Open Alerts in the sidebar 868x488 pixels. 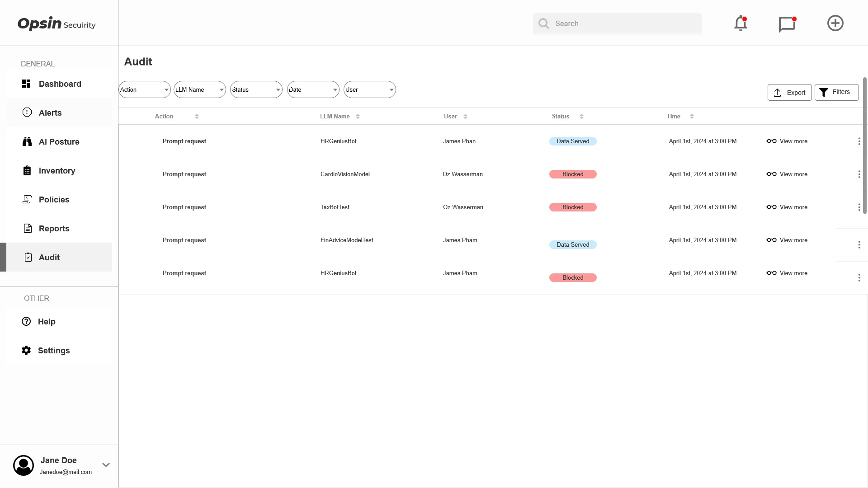click(x=59, y=113)
